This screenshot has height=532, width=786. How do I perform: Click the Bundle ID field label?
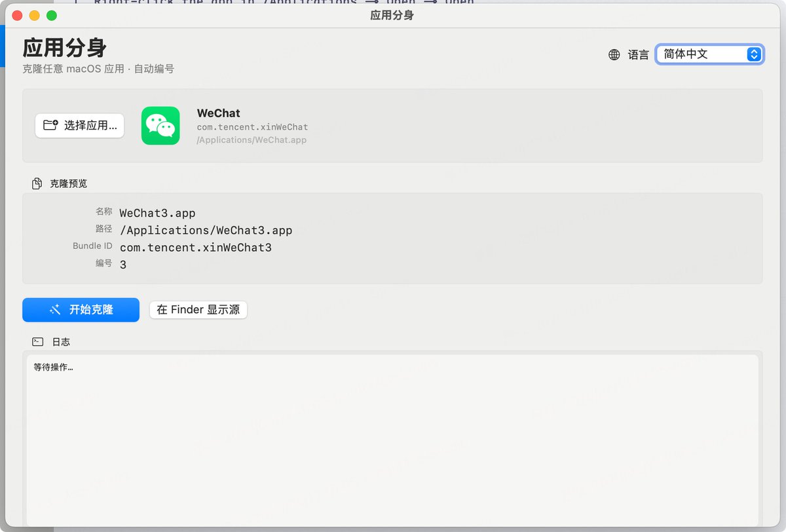click(92, 246)
